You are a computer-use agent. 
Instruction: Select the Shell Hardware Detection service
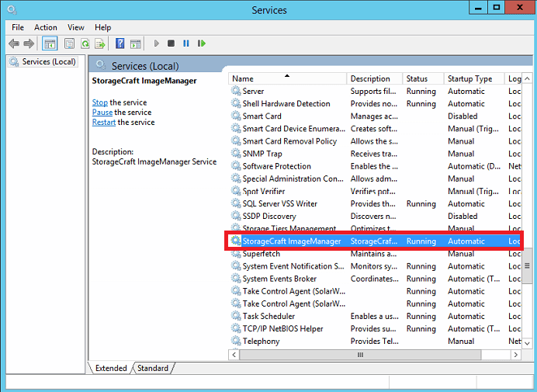[375, 103]
